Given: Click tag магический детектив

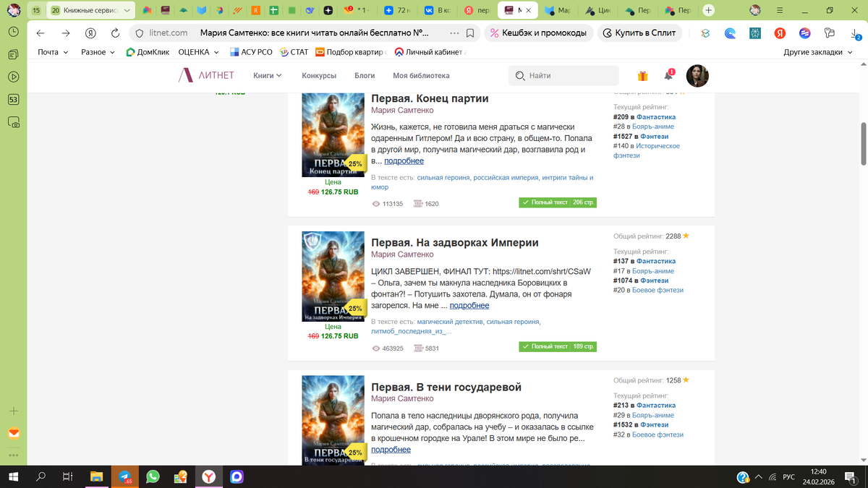Looking at the screenshot, I should [x=450, y=322].
